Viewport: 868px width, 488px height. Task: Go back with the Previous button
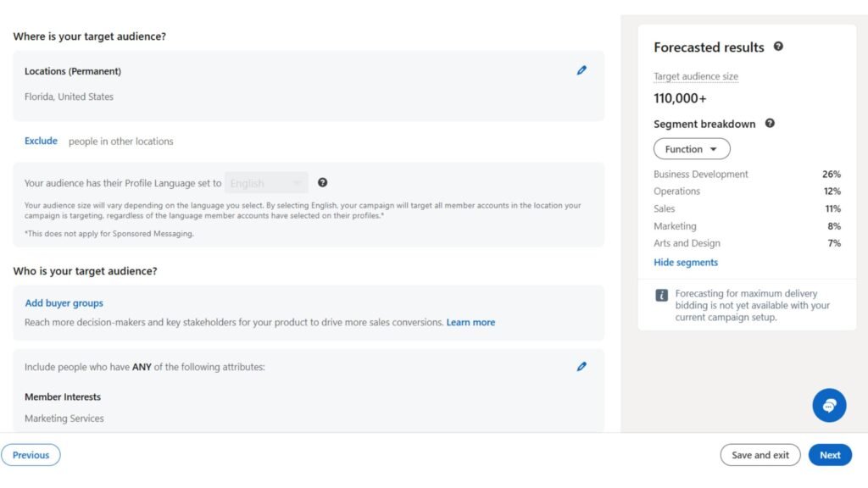(31, 455)
